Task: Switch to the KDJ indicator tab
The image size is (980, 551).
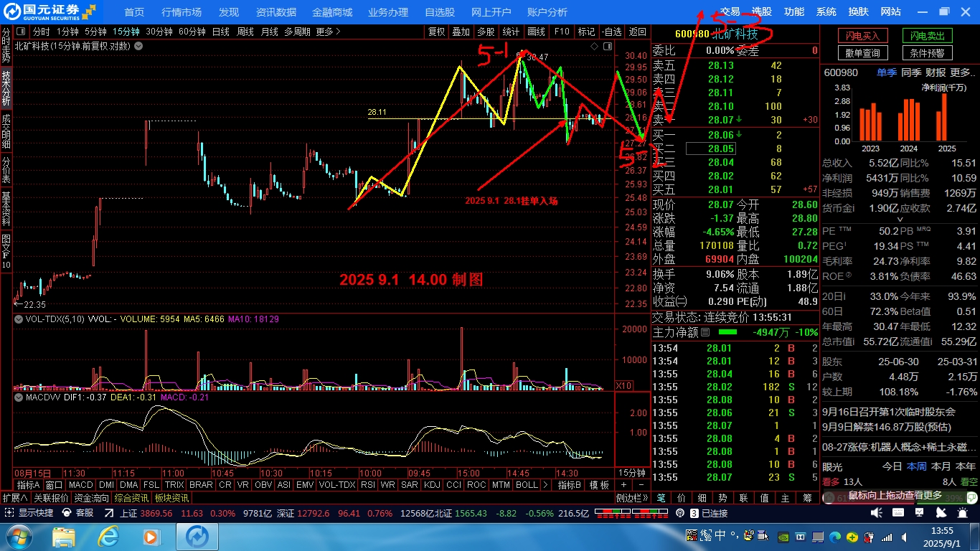Action: 432,486
